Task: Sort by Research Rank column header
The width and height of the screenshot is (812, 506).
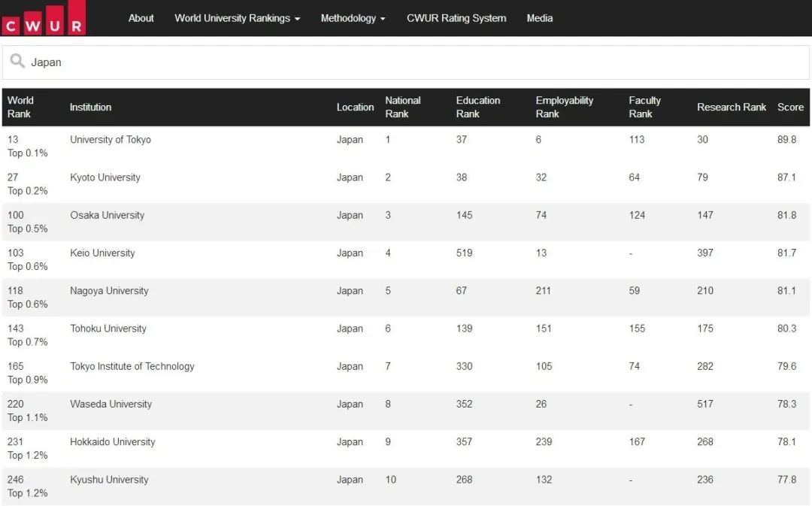Action: click(x=731, y=107)
